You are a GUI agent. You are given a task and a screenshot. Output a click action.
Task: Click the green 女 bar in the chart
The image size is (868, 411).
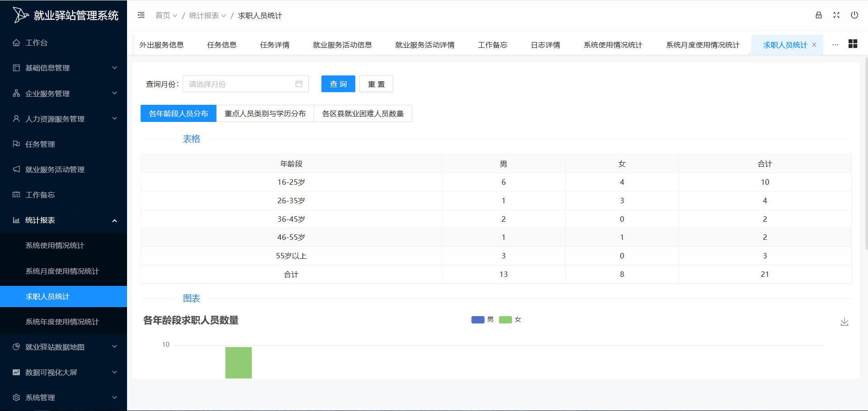[x=239, y=363]
